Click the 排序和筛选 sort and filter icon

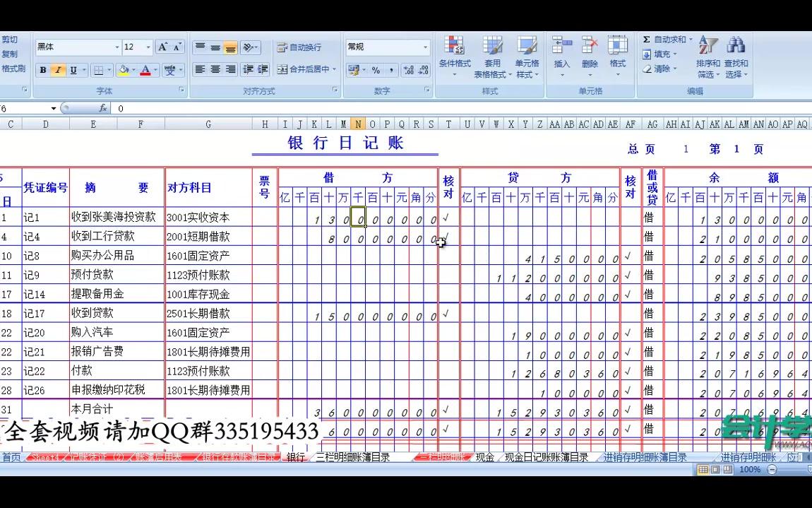click(708, 57)
